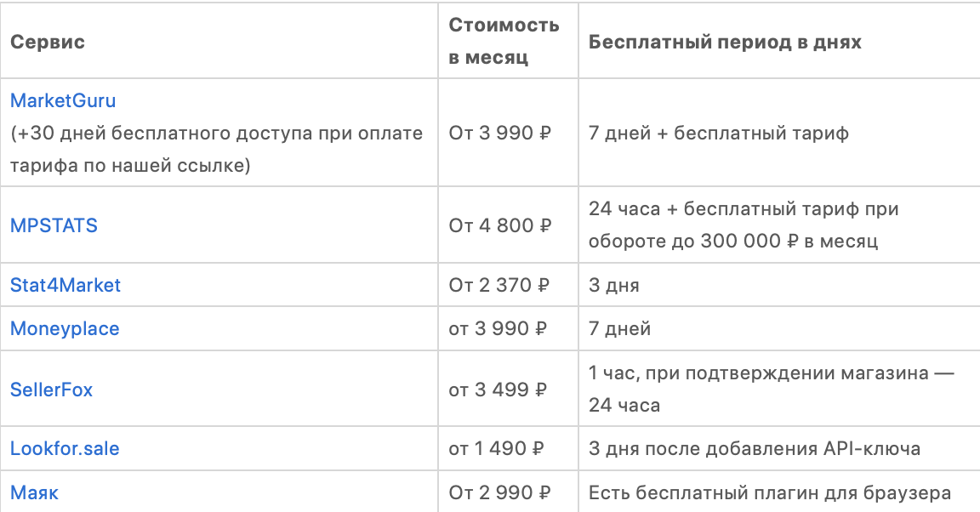Click the От 2 370 ₽ price cell
Image resolution: width=980 pixels, height=512 pixels.
[499, 285]
